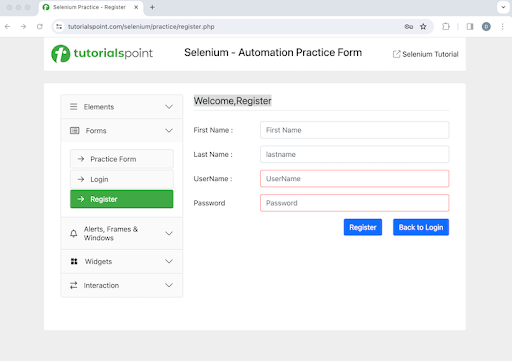
Task: Close the Selenium Practice - Register tab
Action: click(136, 7)
